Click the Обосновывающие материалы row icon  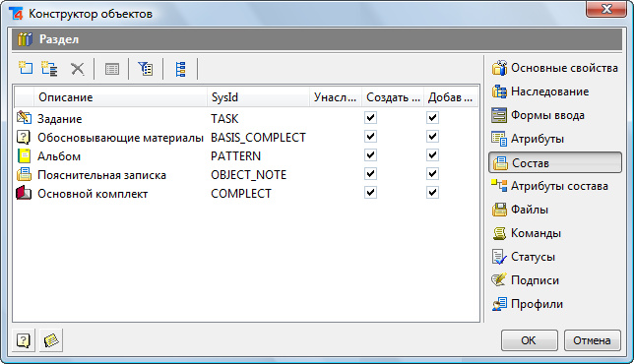click(x=24, y=137)
